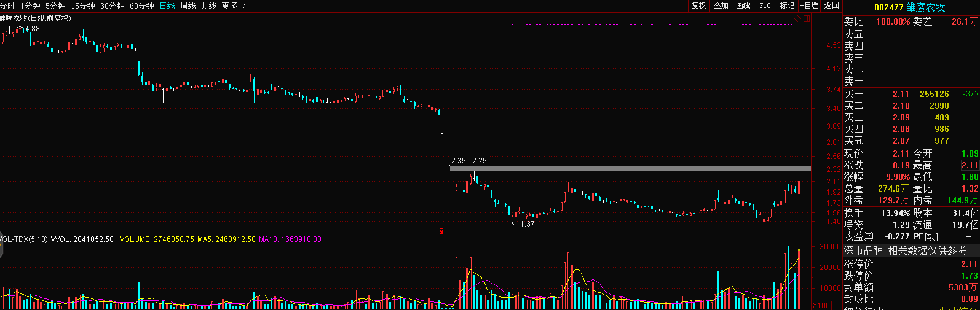Open the 叠加 overlay menu

(x=721, y=6)
